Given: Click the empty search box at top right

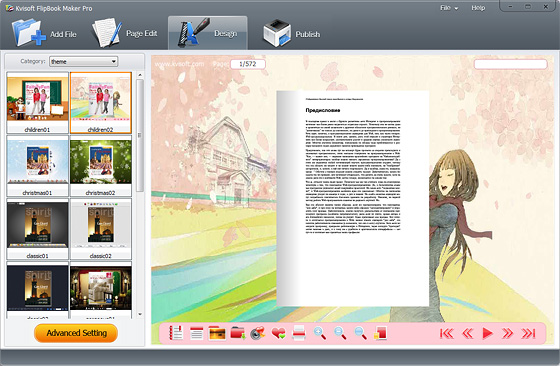Looking at the screenshot, I should (510, 64).
